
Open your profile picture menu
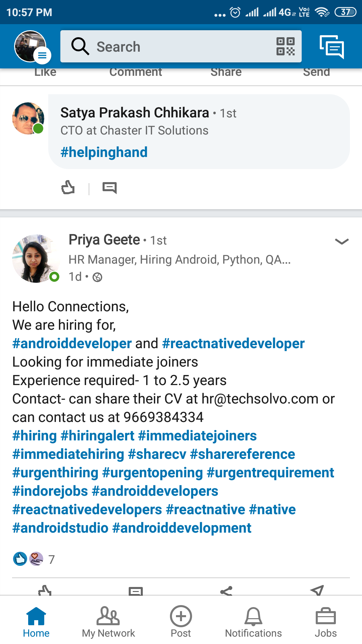29,46
